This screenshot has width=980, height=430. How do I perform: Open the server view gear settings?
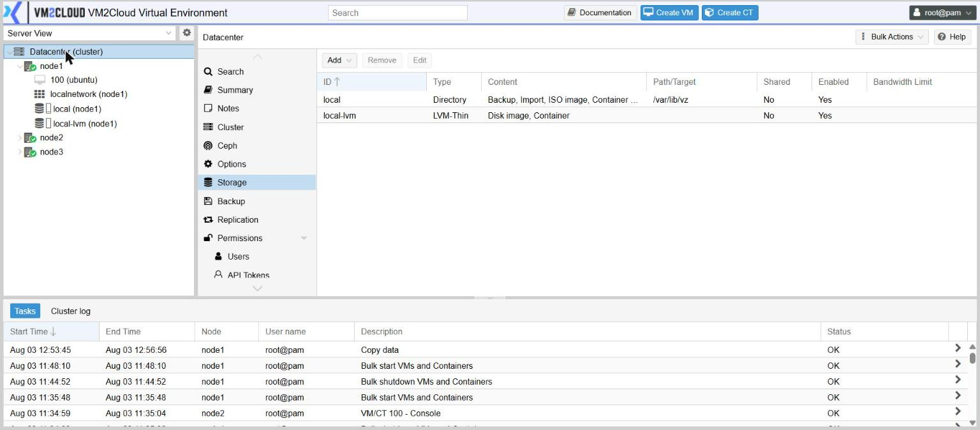[x=186, y=33]
